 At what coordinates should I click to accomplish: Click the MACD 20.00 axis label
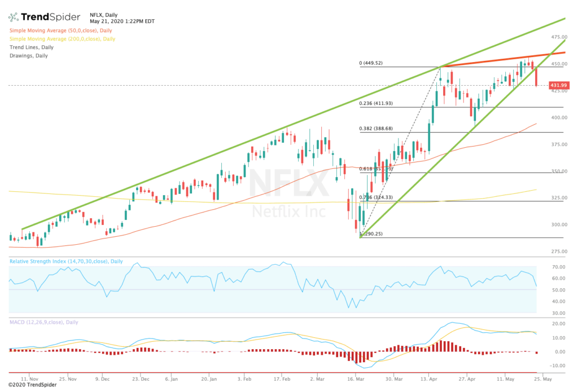pos(559,324)
